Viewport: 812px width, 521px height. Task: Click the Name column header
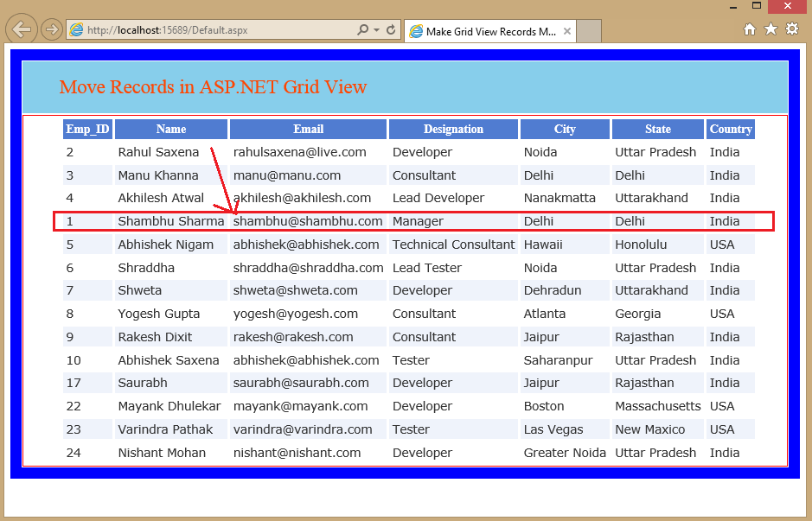[x=171, y=129]
